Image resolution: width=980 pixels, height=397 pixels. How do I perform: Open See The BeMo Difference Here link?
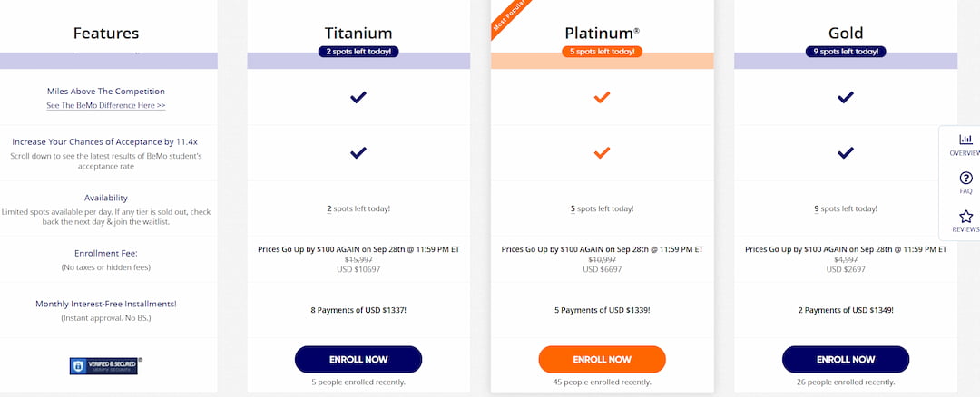point(106,106)
